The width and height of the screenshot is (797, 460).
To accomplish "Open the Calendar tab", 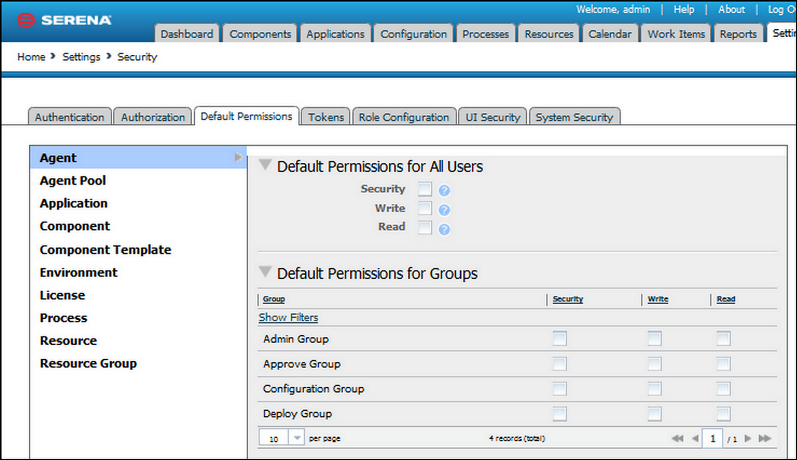I will pos(610,34).
